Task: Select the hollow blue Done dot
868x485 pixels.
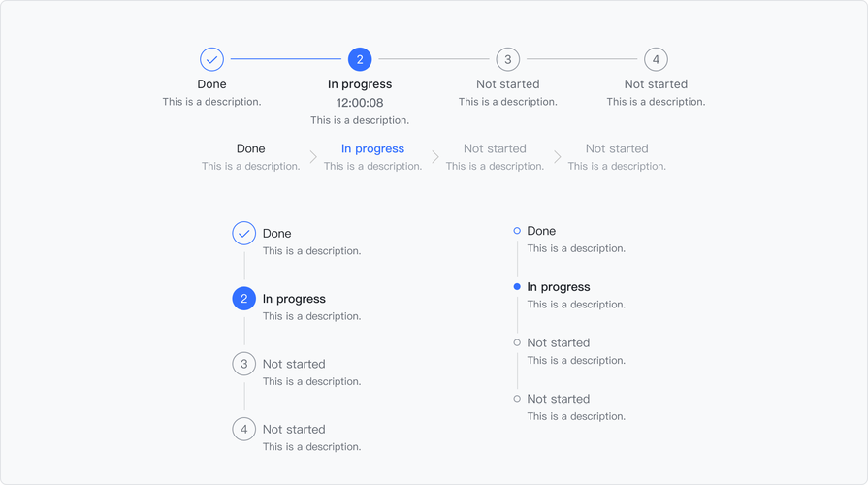Action: (x=517, y=231)
